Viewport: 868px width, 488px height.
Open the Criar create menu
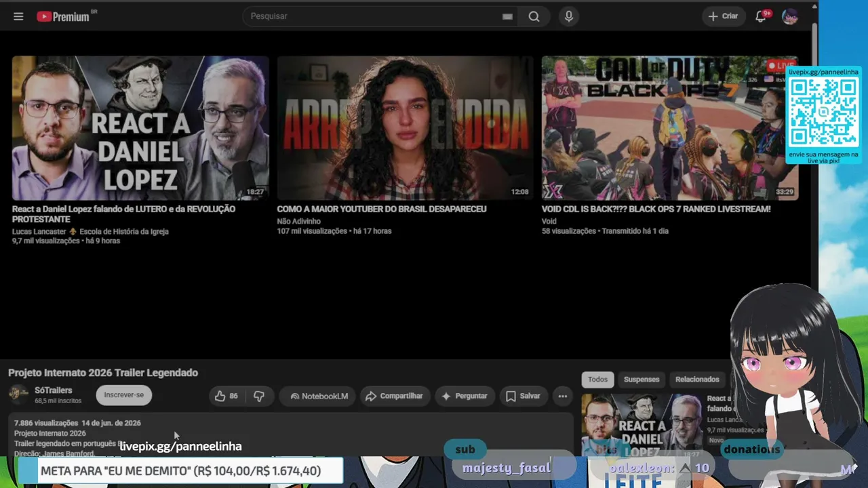[x=723, y=16]
